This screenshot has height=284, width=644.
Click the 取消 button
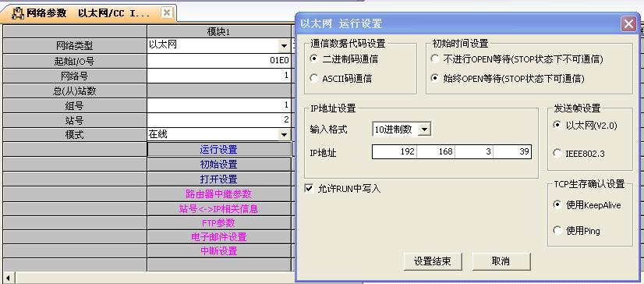click(x=501, y=261)
